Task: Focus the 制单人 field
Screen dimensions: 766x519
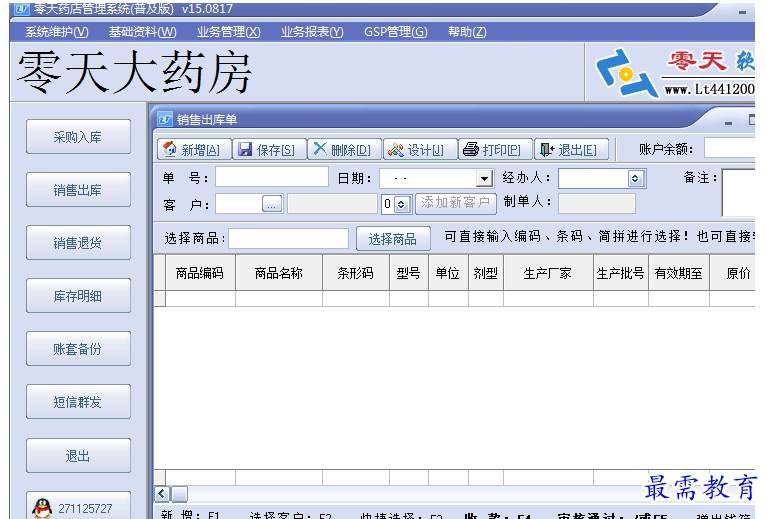Action: [597, 203]
